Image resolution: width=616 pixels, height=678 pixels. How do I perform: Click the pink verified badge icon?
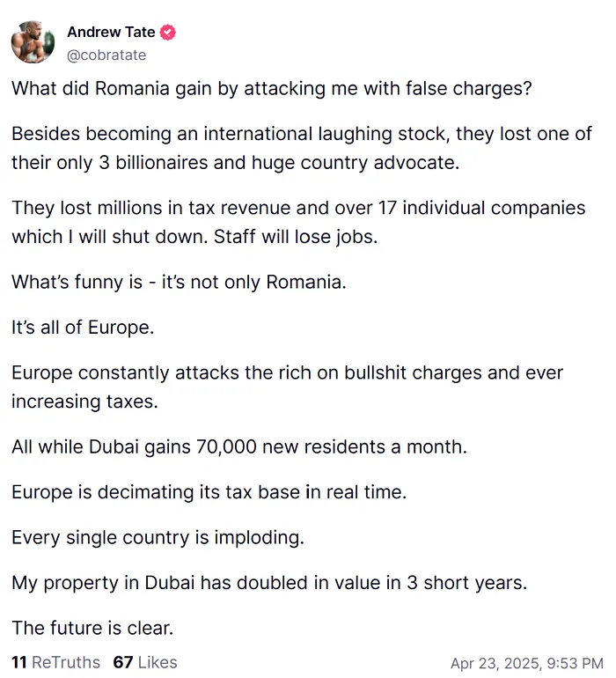pyautogui.click(x=168, y=33)
